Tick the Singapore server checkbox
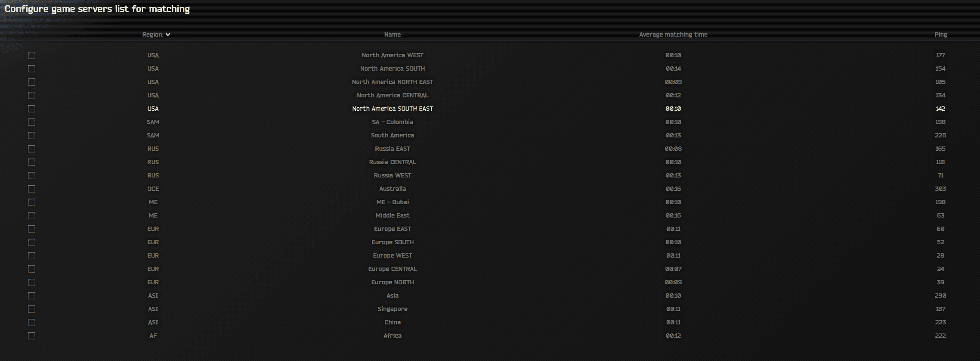Image resolution: width=980 pixels, height=361 pixels. click(x=31, y=309)
